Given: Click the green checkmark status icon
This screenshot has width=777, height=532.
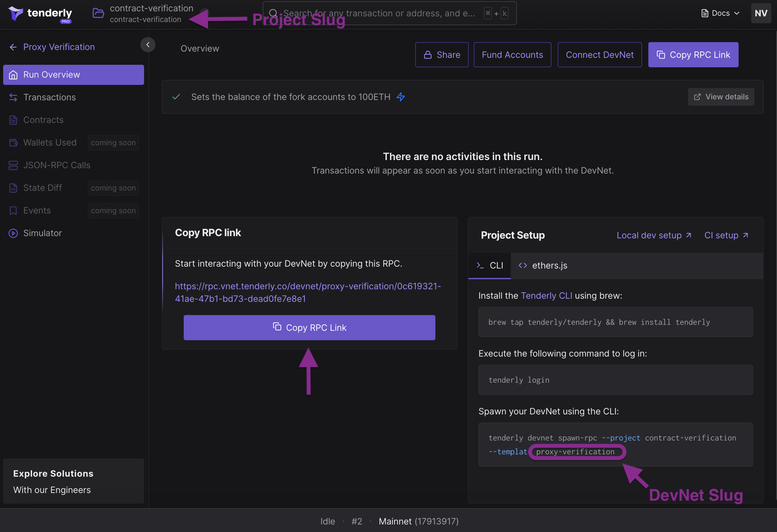Looking at the screenshot, I should point(176,97).
